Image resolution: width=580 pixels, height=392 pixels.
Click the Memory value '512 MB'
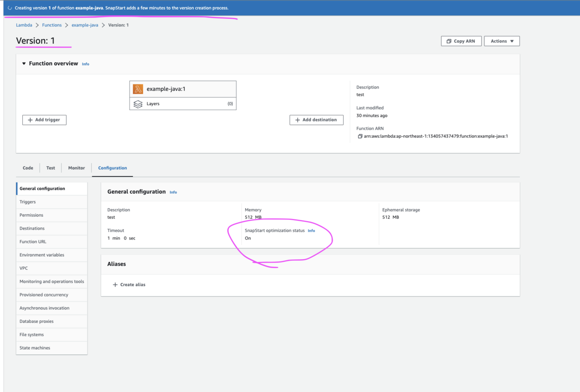(x=253, y=217)
